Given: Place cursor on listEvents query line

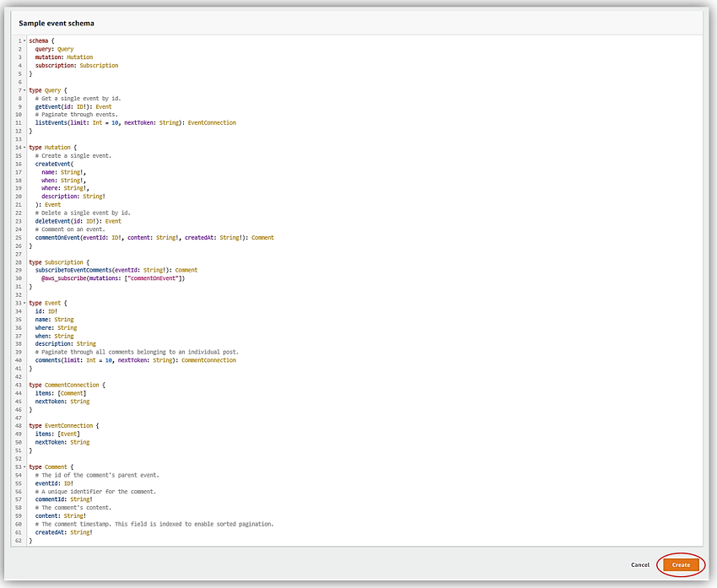Looking at the screenshot, I should 135,123.
